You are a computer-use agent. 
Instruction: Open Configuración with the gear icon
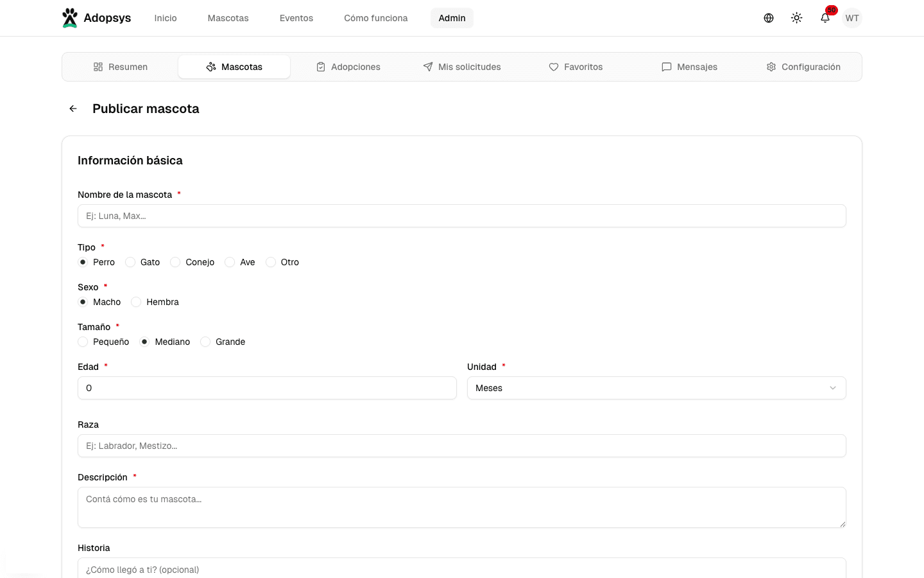click(803, 67)
